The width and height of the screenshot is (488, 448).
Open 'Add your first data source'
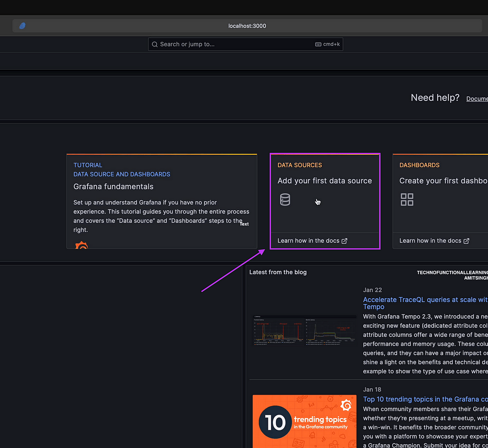[x=324, y=181]
